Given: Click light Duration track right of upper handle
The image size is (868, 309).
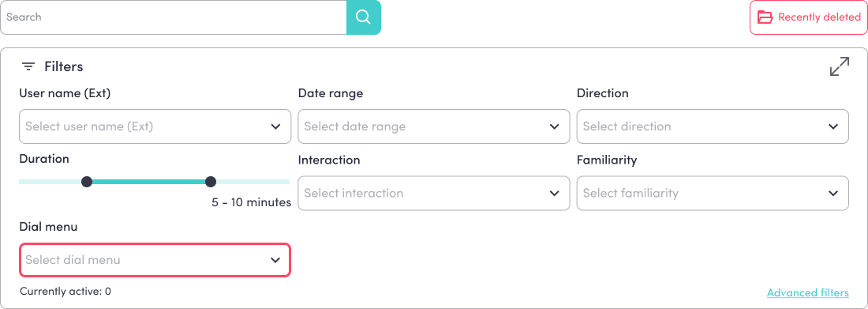Looking at the screenshot, I should (x=253, y=182).
